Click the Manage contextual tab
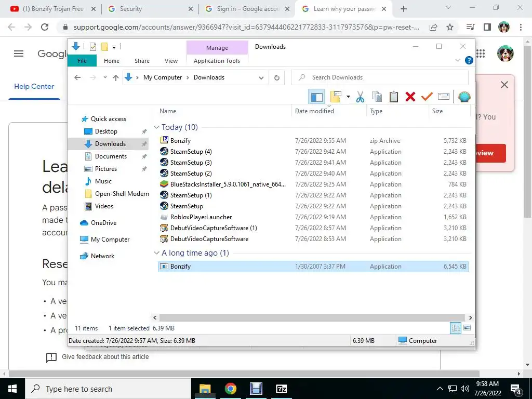532x399 pixels. coord(217,48)
